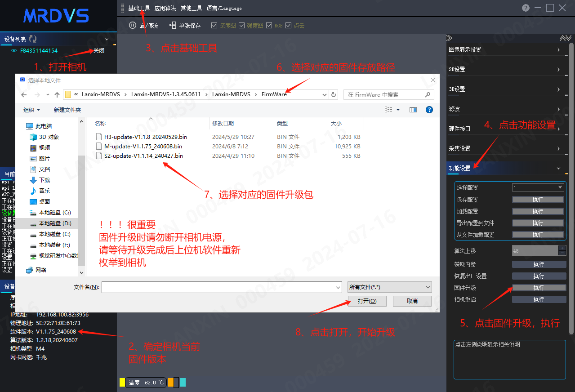Screen dimensions: 575x392
Task: Open 桌面 (Desktop) in navigation pane
Action: point(40,202)
